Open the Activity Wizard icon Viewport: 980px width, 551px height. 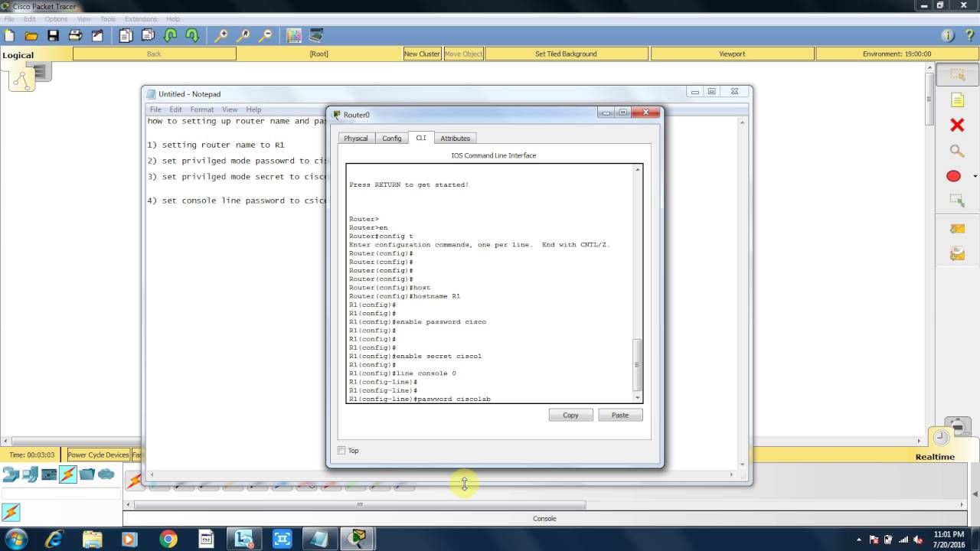tap(97, 35)
